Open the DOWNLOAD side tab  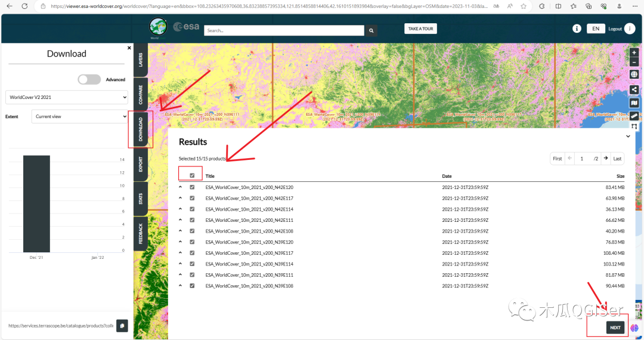pyautogui.click(x=141, y=129)
